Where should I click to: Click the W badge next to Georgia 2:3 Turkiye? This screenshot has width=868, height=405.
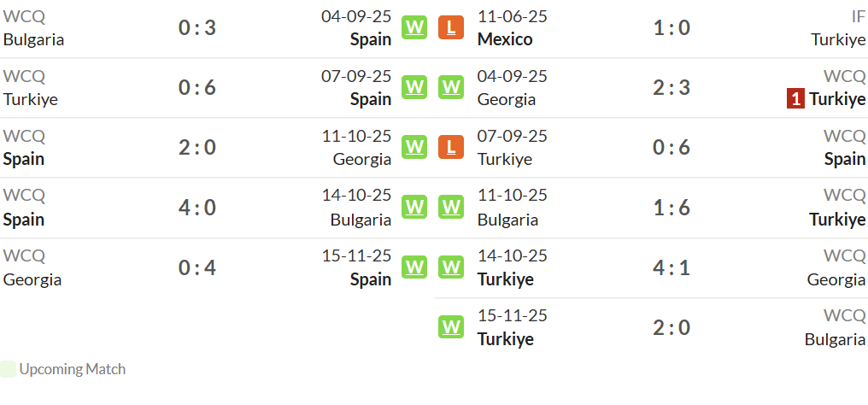click(x=451, y=87)
